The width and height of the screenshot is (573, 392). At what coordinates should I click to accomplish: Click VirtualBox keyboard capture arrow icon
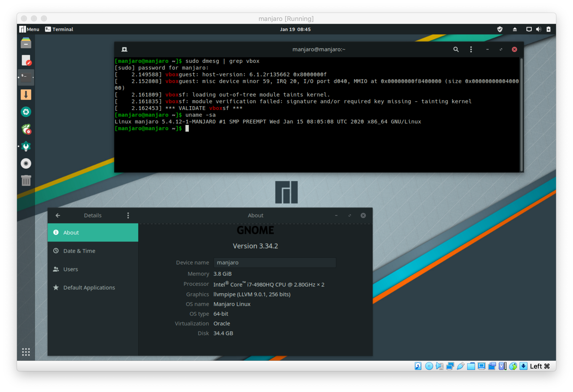[x=523, y=366]
